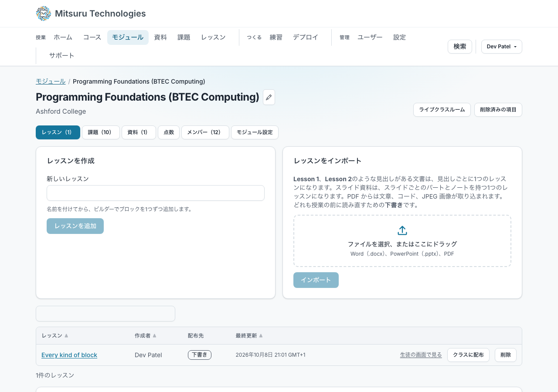Image resolution: width=558 pixels, height=392 pixels.
Task: Click the 検索 search button
Action: [460, 47]
